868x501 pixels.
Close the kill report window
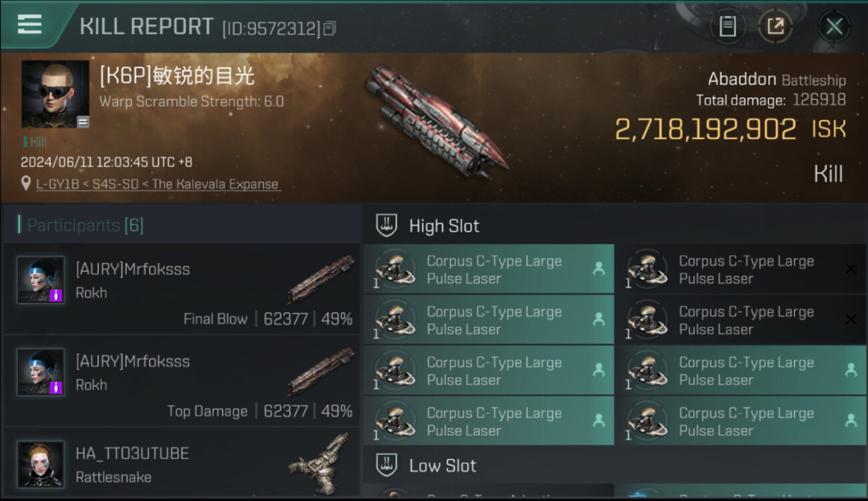(834, 27)
